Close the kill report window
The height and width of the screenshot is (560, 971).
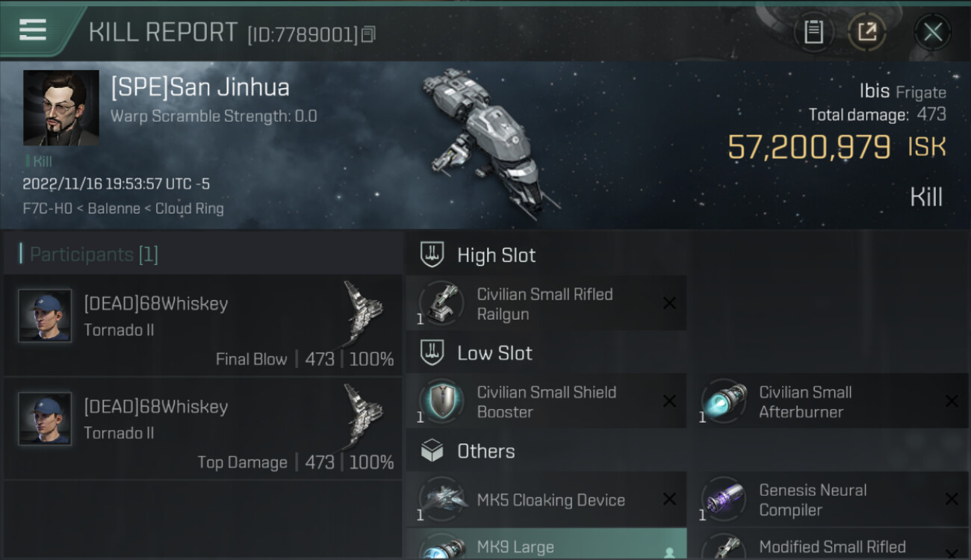click(x=933, y=31)
